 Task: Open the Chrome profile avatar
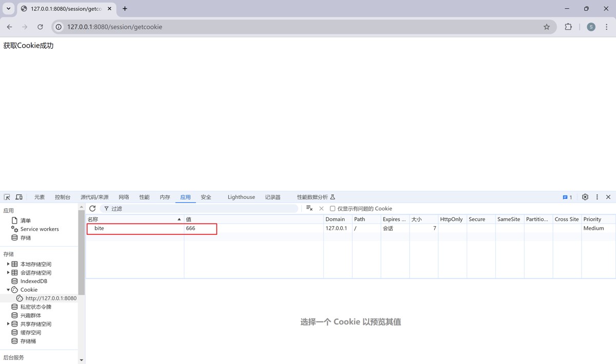click(x=591, y=27)
